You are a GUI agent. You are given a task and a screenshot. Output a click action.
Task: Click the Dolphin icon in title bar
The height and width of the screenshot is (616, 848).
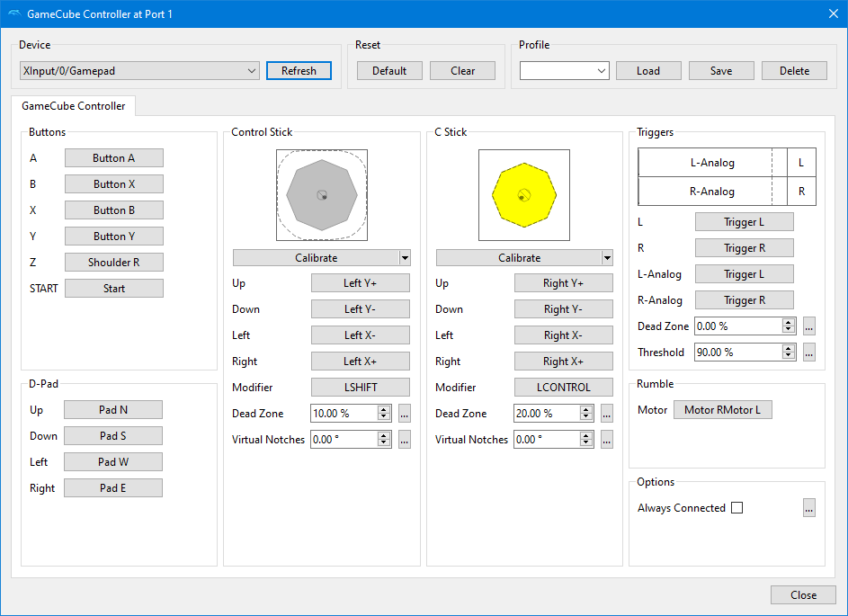(x=13, y=13)
